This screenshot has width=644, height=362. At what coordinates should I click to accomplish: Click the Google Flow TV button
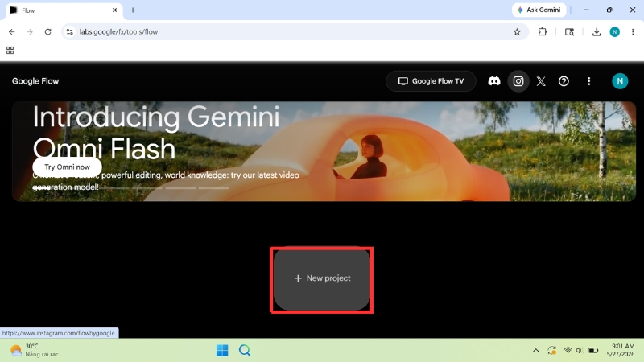pyautogui.click(x=431, y=81)
